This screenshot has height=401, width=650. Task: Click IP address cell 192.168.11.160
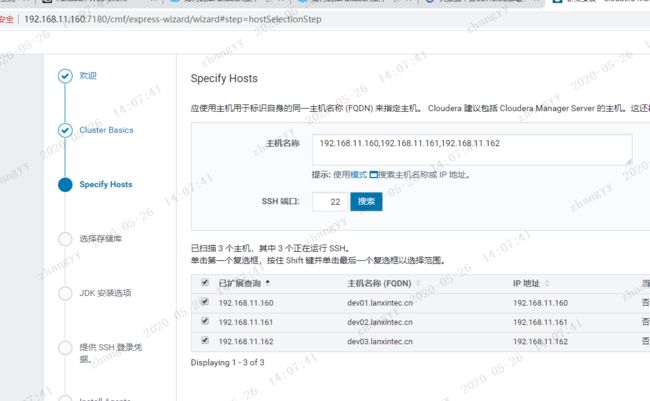pyautogui.click(x=540, y=303)
